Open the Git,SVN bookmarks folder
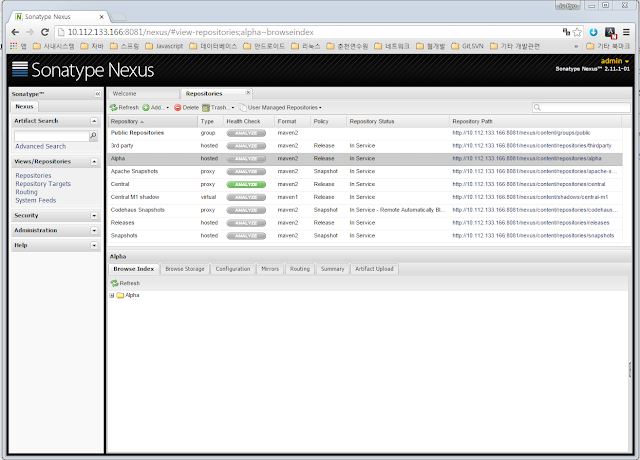This screenshot has width=640, height=460. pos(468,46)
